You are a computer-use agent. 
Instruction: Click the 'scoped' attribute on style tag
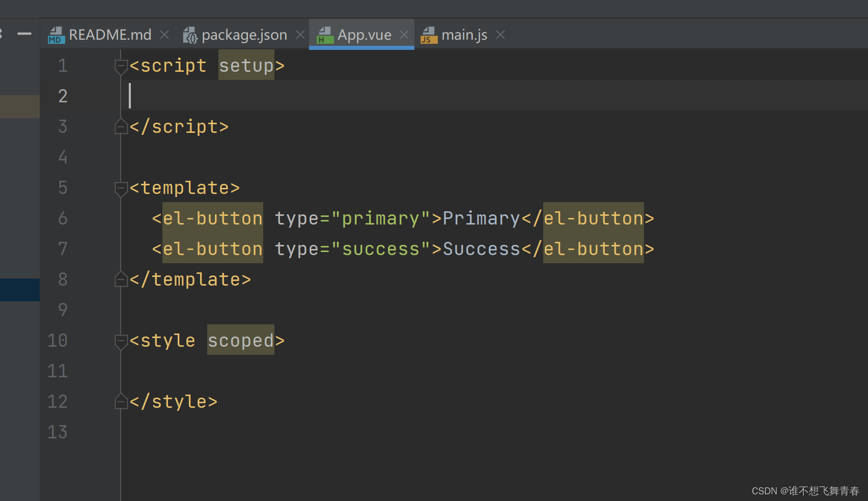click(241, 340)
